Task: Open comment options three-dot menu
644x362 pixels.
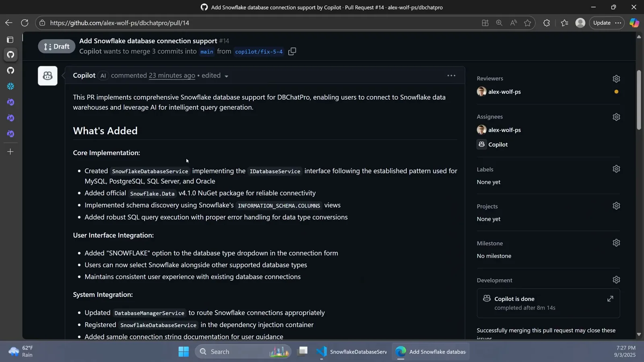Action: (x=451, y=75)
